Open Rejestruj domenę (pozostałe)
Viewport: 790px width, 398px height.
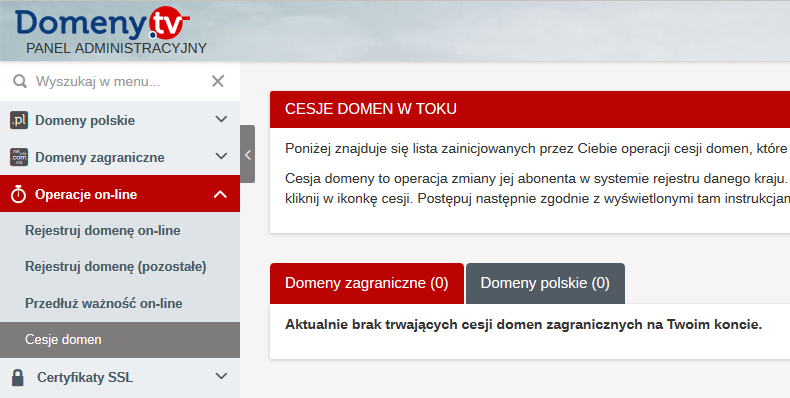pyautogui.click(x=116, y=267)
